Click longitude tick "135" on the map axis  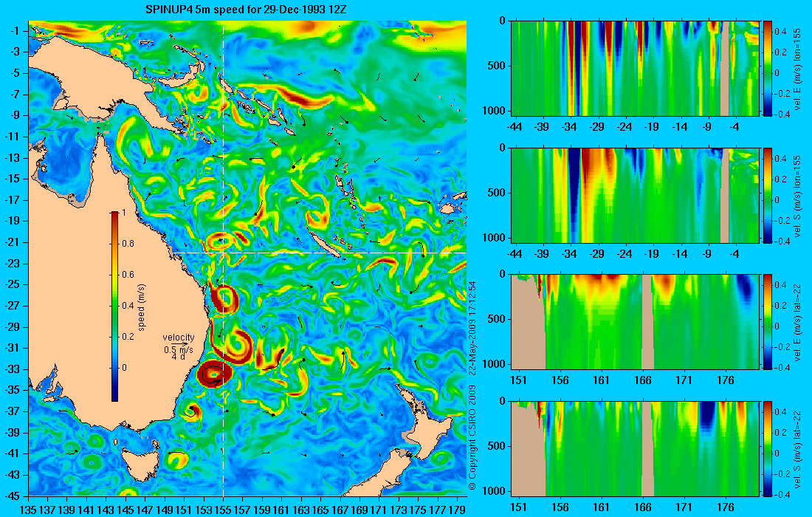click(28, 510)
